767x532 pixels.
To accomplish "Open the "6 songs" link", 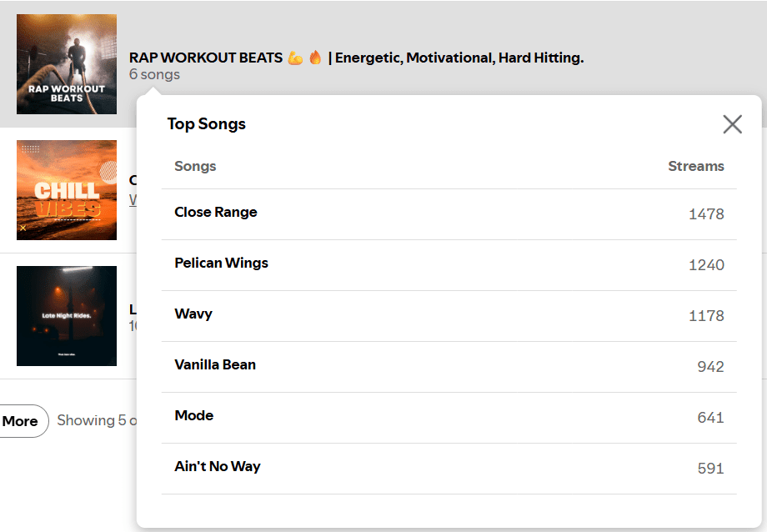I will 154,74.
